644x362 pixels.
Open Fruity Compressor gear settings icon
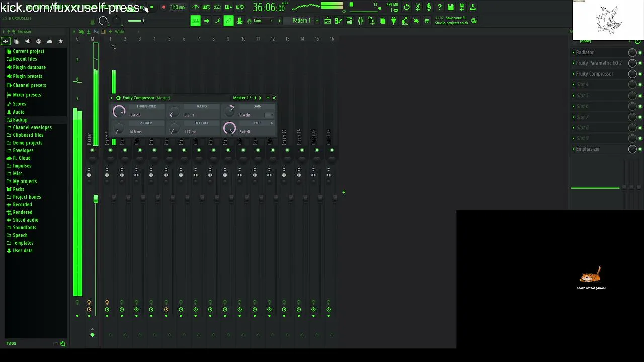tap(118, 98)
